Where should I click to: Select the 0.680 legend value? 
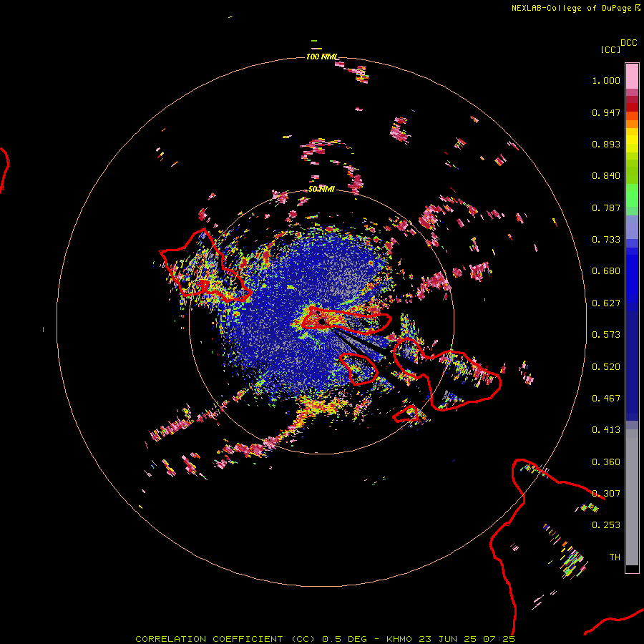(606, 271)
